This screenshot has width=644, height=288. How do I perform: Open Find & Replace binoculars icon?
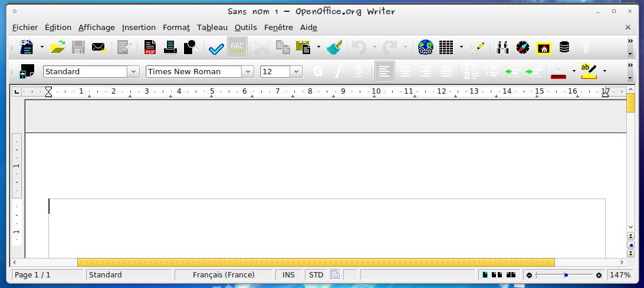[502, 47]
